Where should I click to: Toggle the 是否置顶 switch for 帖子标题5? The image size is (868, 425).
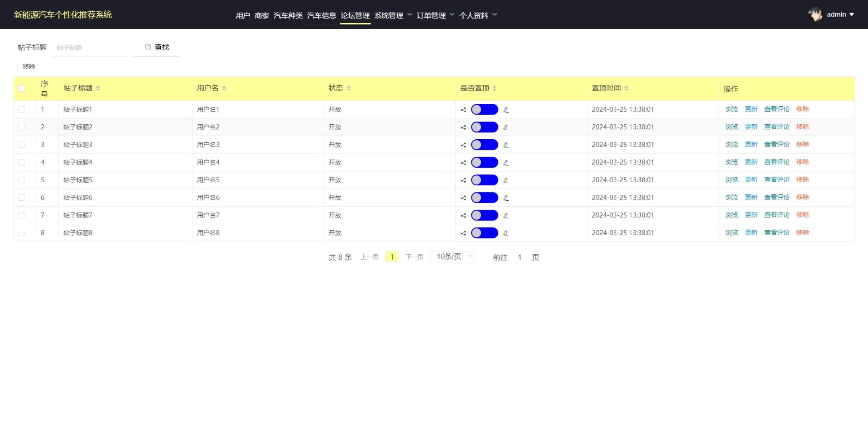click(485, 180)
